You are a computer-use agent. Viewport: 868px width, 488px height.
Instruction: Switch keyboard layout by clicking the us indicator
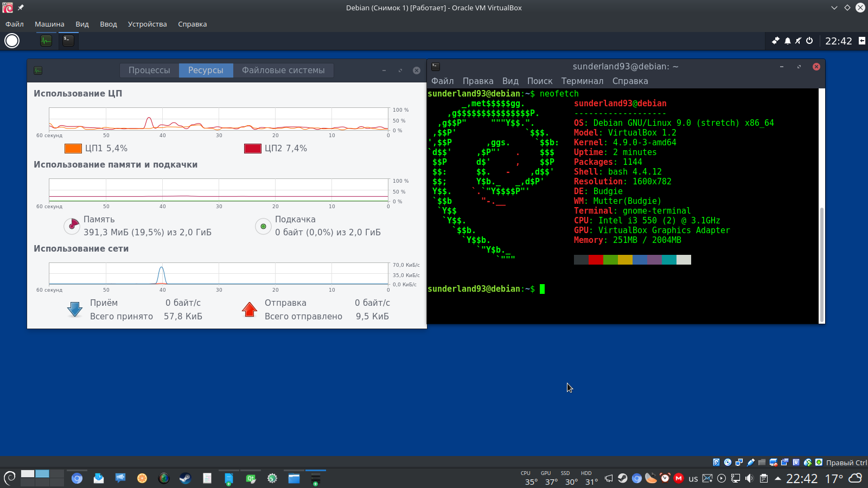693,479
